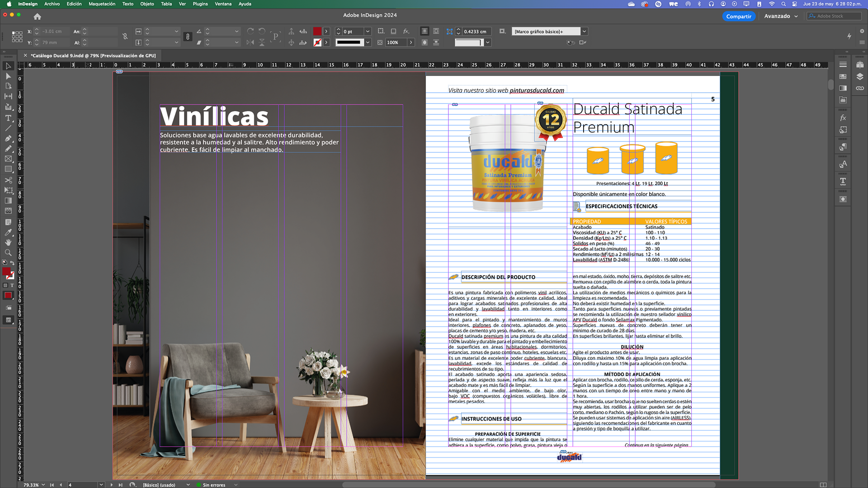Select the Free Transform tool
The image size is (868, 488).
(x=8, y=190)
